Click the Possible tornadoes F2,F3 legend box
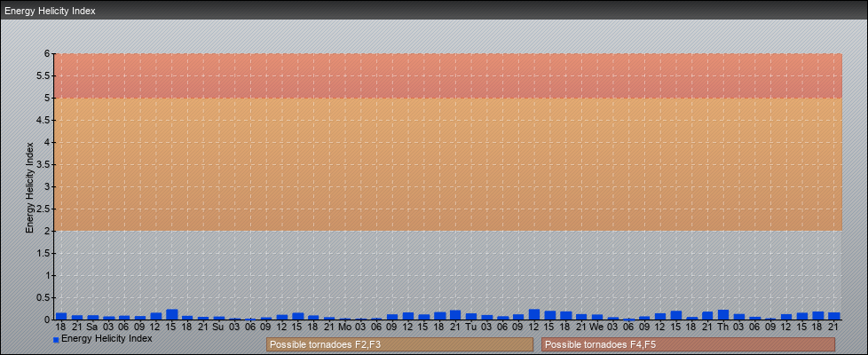Image resolution: width=868 pixels, height=355 pixels. tap(399, 344)
